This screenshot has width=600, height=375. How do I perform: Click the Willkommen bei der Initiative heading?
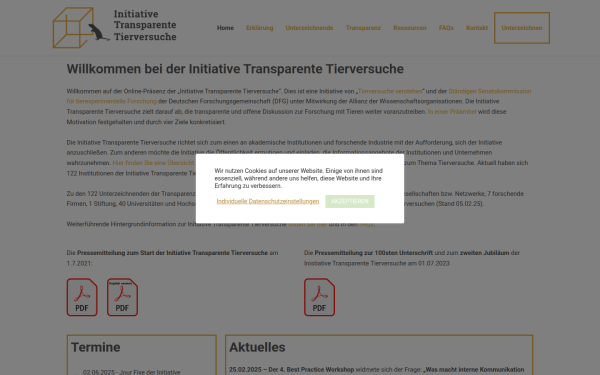pyautogui.click(x=235, y=69)
